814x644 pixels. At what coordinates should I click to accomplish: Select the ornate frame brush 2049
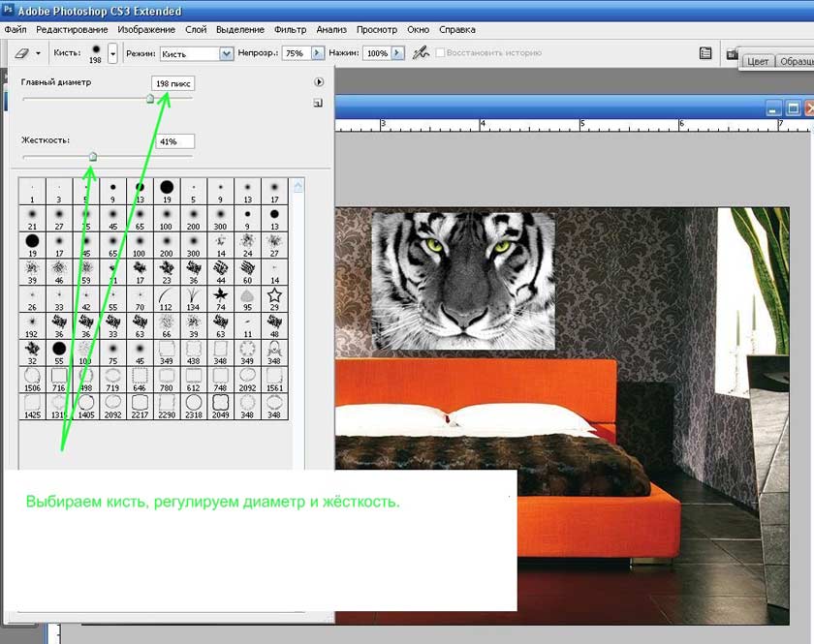[220, 403]
